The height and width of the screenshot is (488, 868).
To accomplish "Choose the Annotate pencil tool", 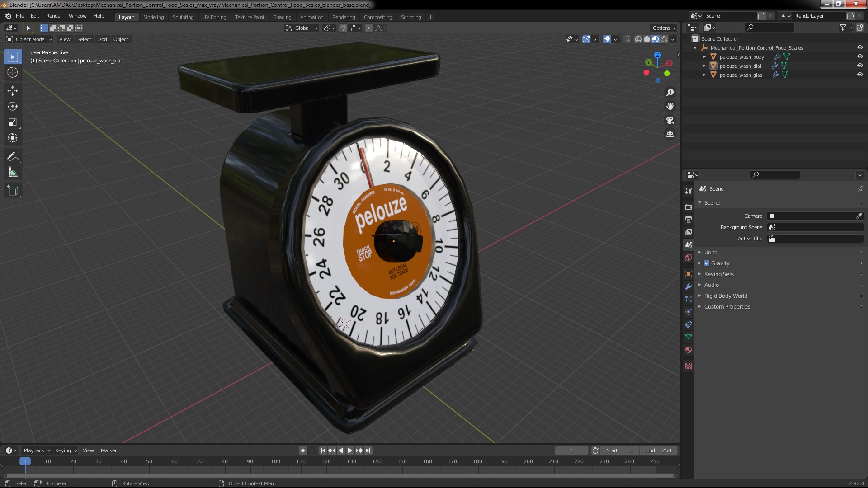I will [x=13, y=157].
